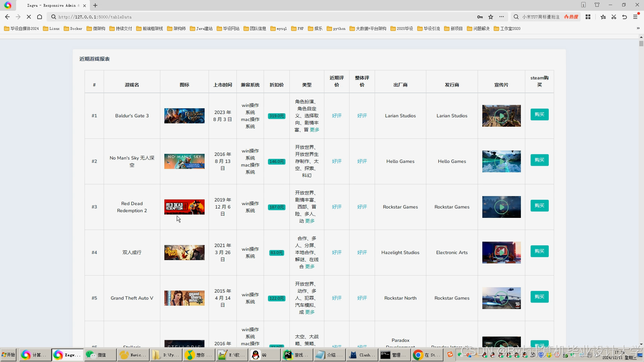Click the It Takes Two game cover thumbnail
Screen dimensions: 644x362
[184, 253]
